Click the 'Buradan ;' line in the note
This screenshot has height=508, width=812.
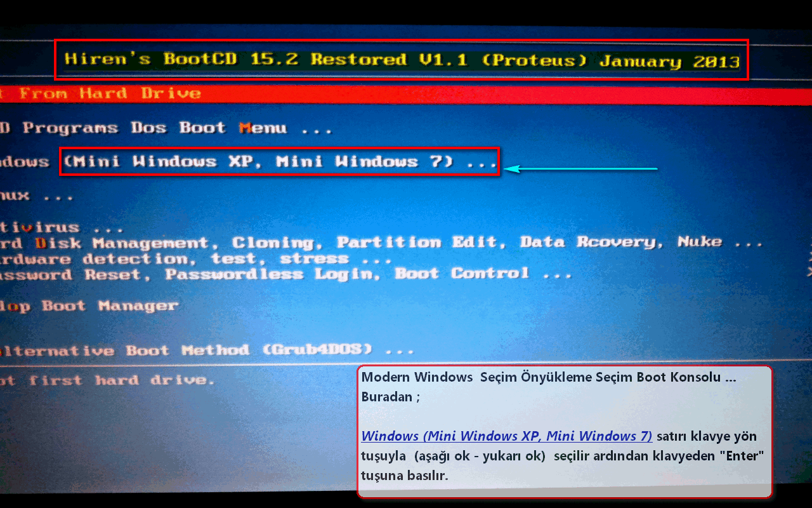(x=391, y=397)
